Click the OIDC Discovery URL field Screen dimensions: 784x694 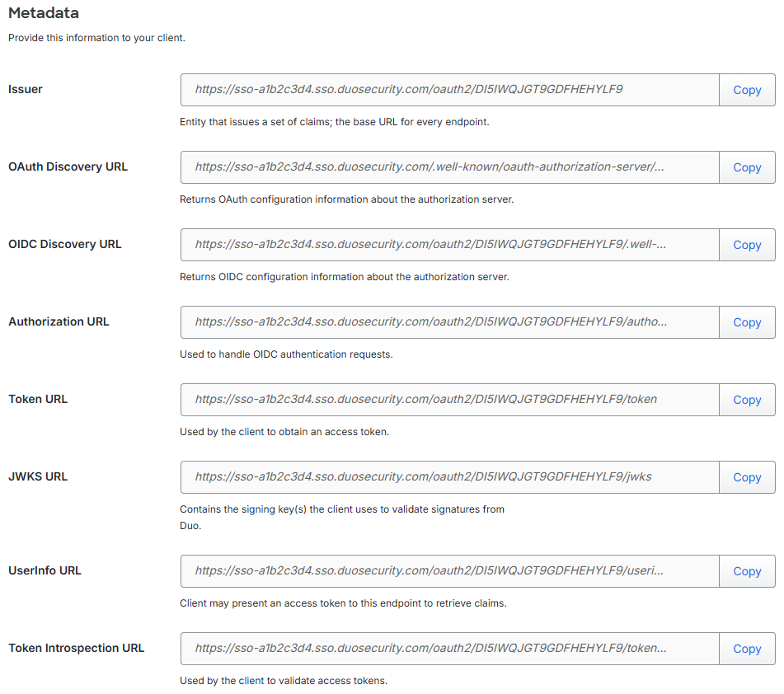449,244
